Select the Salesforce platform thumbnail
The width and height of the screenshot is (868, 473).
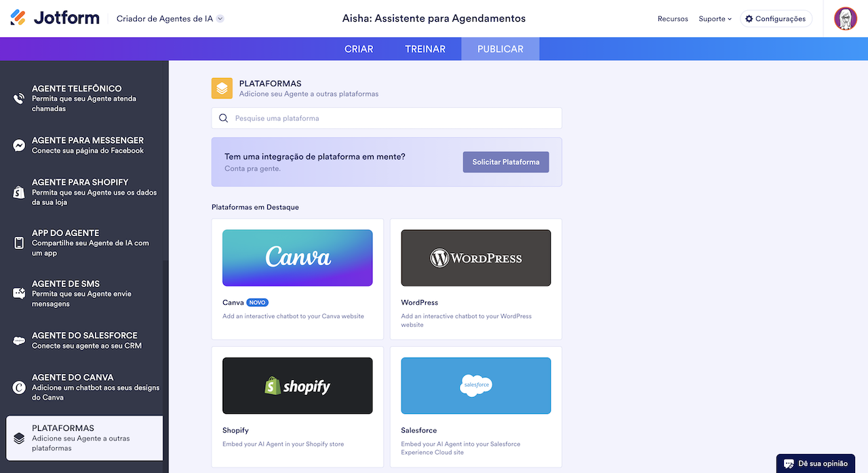[476, 385]
